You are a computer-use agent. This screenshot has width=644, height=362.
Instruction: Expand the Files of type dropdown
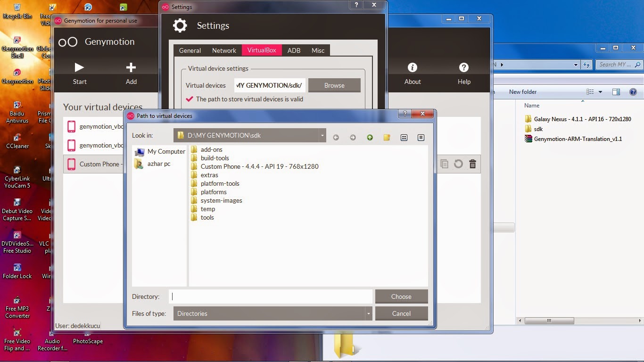pyautogui.click(x=369, y=313)
